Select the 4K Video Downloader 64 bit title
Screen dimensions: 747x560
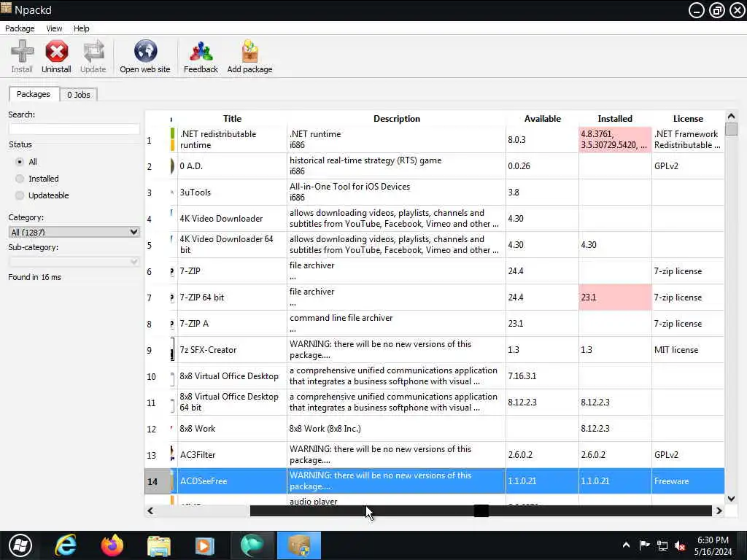click(x=227, y=244)
